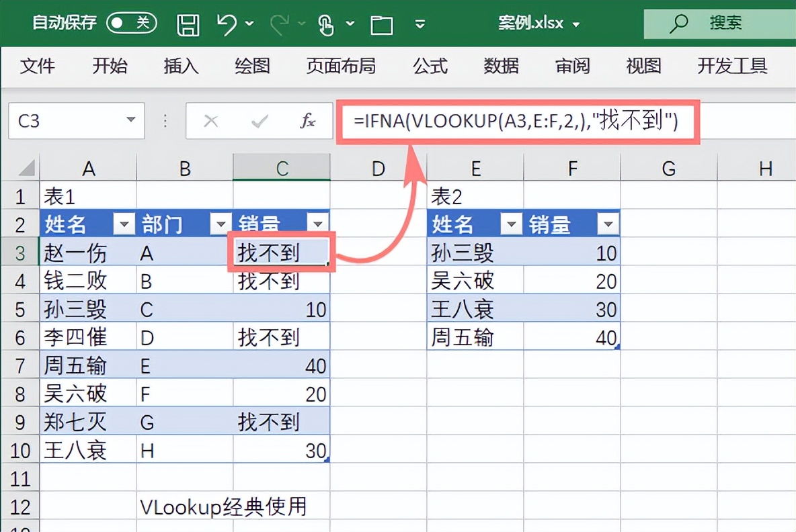Switch to the 开始 ribbon tab

point(110,66)
